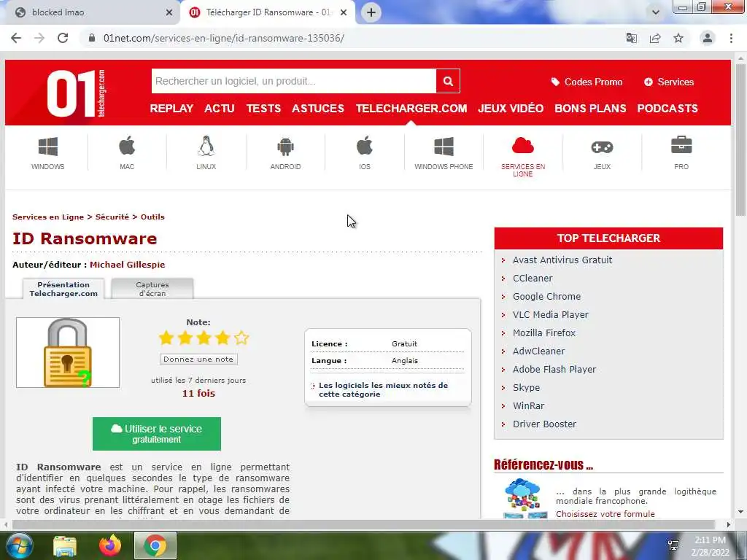Click Sécurité in the breadcrumb
The width and height of the screenshot is (747, 560).
112,217
